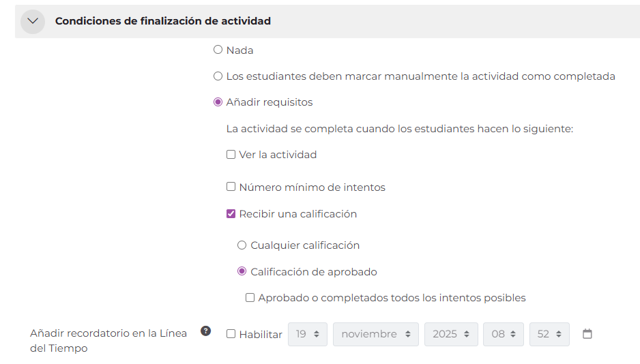
Task: Choose the Añadir requisitos radio option
Action: click(218, 102)
